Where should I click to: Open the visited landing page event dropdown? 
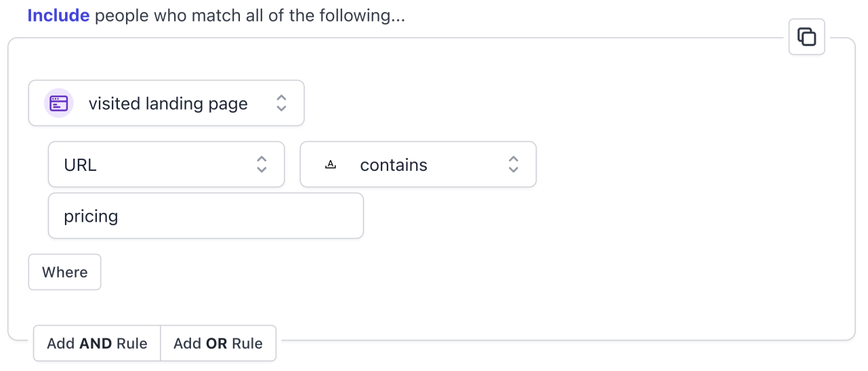pos(166,104)
